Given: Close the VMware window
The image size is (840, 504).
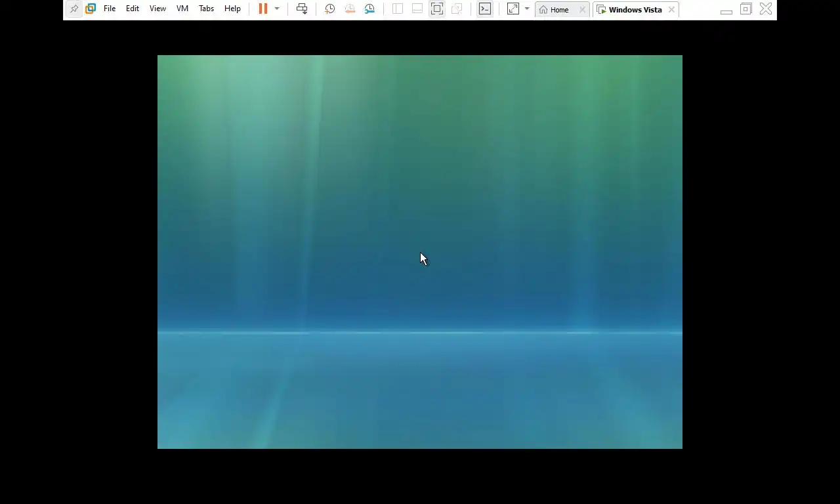Looking at the screenshot, I should click(x=766, y=9).
